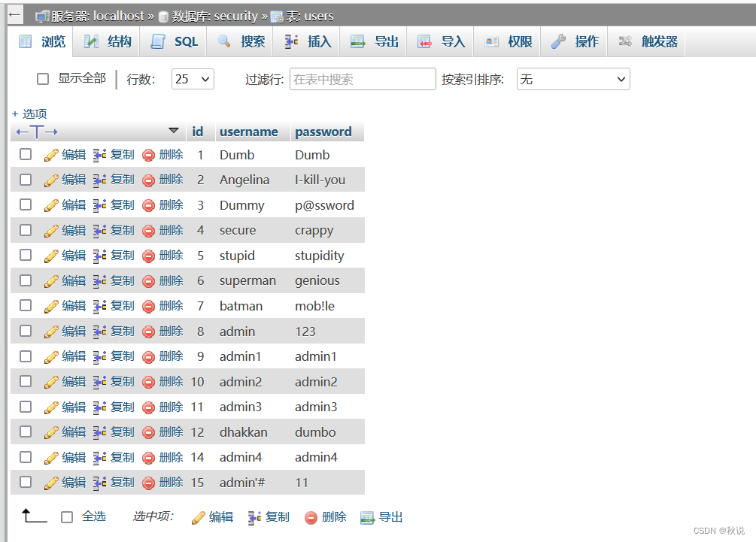The height and width of the screenshot is (542, 756).
Task: Click the copy icon for Angelina row
Action: [x=100, y=180]
